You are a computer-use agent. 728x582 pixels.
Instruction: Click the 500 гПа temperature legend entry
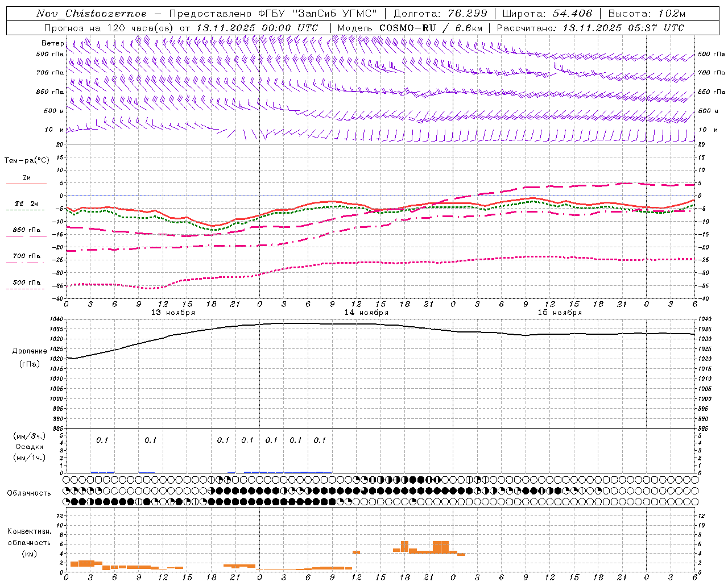coord(27,282)
